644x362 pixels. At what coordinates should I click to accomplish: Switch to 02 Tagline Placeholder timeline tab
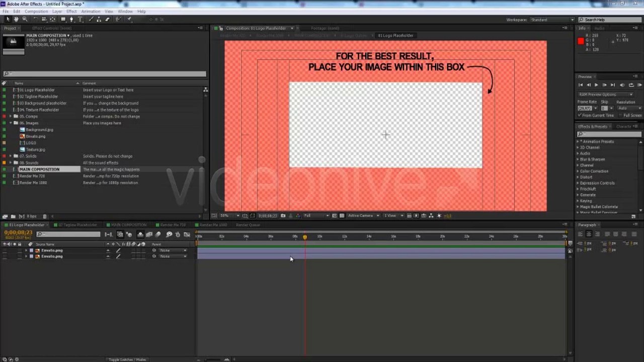[77, 225]
